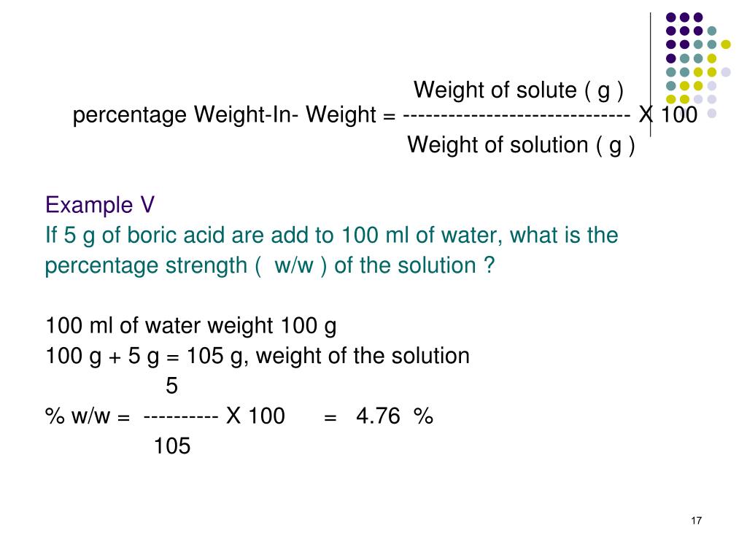Click the dashed fraction line in top formula
Image resolution: width=747 pixels, height=560 pixels.
pyautogui.click(x=517, y=115)
